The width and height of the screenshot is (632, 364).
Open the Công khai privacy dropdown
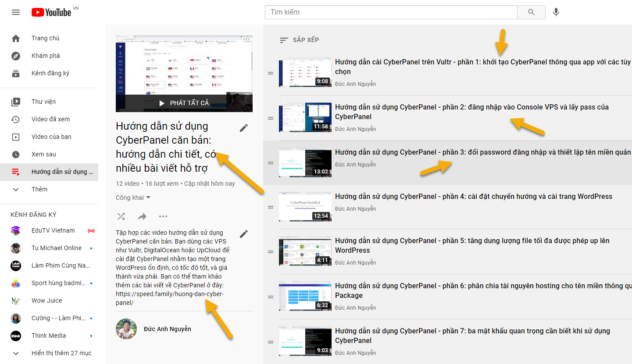[x=133, y=198]
